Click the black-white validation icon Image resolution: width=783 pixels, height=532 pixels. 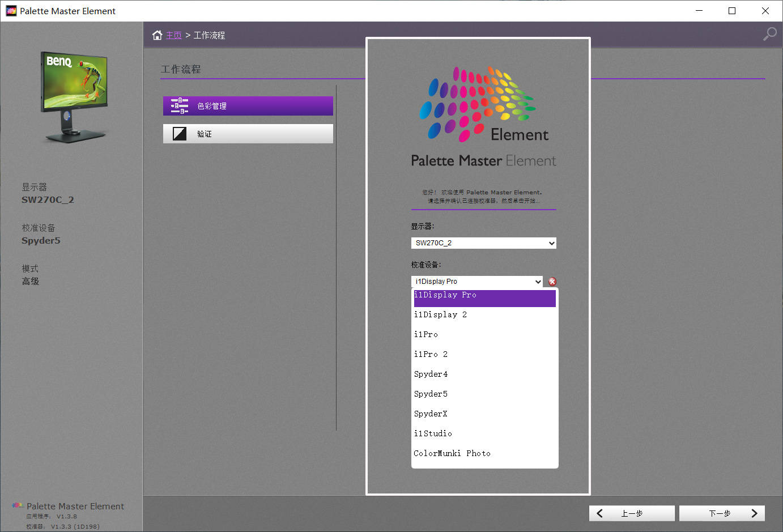180,134
